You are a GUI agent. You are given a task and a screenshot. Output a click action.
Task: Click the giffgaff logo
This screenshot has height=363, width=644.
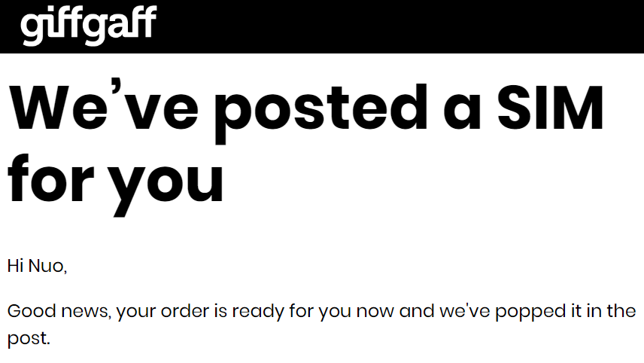(x=88, y=26)
